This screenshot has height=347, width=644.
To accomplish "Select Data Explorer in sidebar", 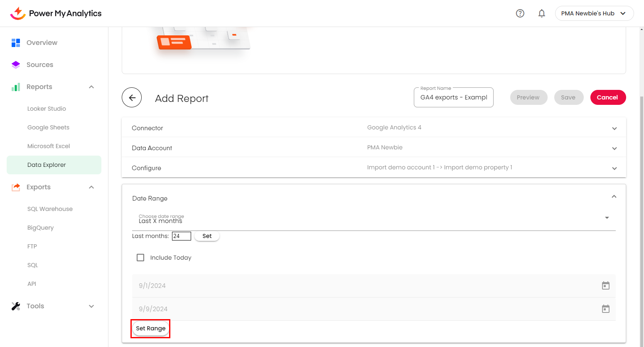I will [x=47, y=165].
